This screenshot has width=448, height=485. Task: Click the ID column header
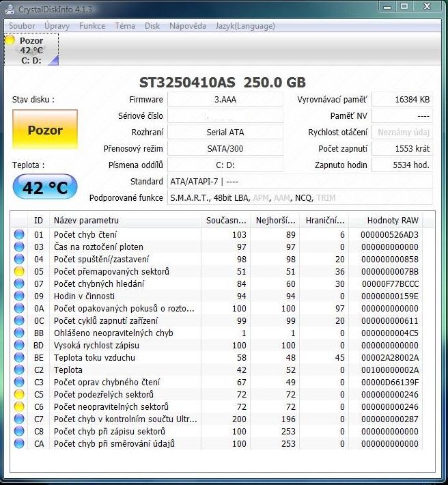click(x=38, y=221)
